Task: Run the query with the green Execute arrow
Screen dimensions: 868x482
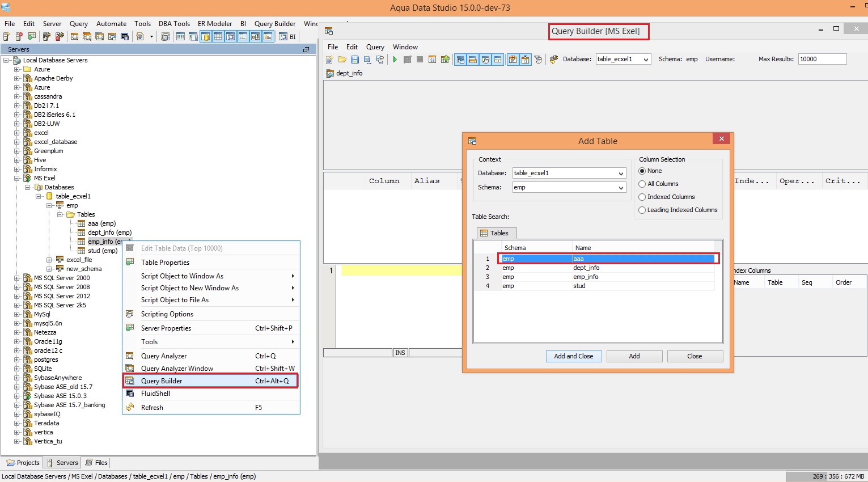Action: 395,59
